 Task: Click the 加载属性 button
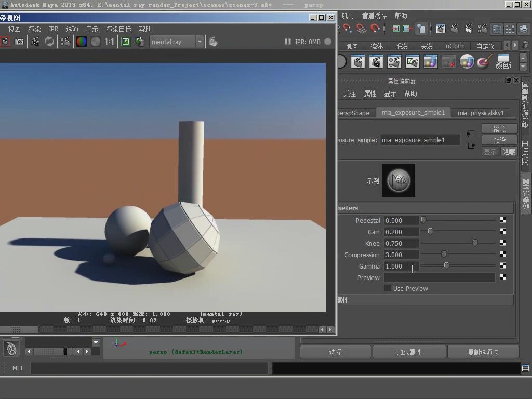coord(409,352)
